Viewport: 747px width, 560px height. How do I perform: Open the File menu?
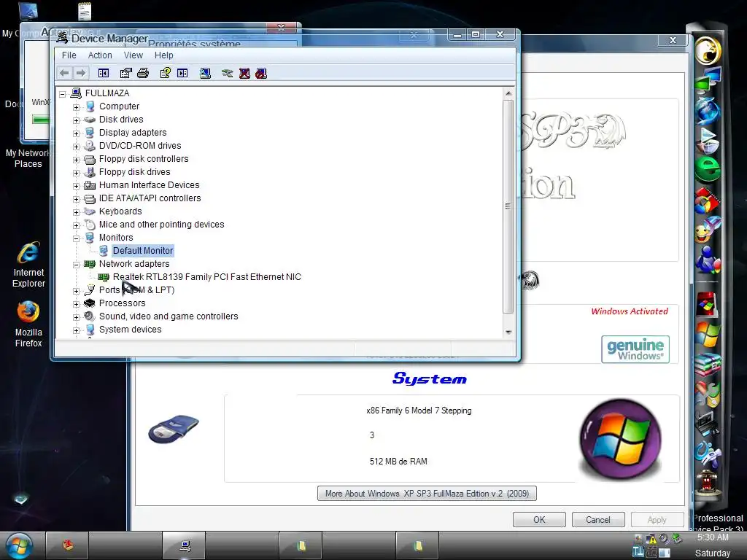tap(69, 55)
